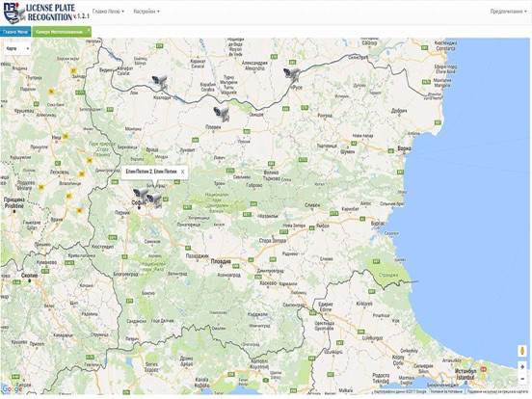The width and height of the screenshot is (532, 399).
Task: Click the camera marker near Козлодуй
Action: pyautogui.click(x=159, y=82)
